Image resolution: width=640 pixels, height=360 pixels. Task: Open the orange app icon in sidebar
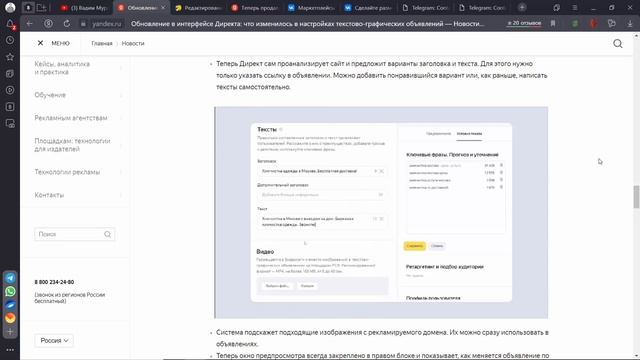(x=10, y=318)
